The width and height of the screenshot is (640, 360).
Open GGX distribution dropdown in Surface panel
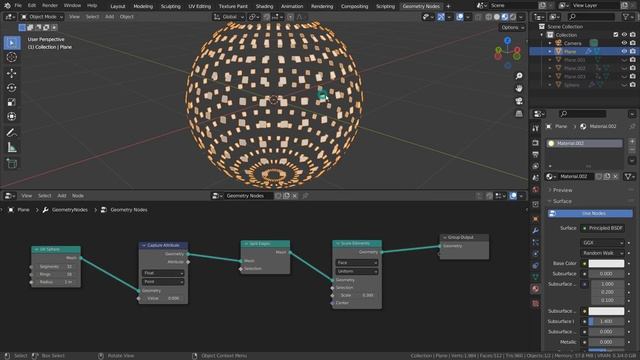602,242
